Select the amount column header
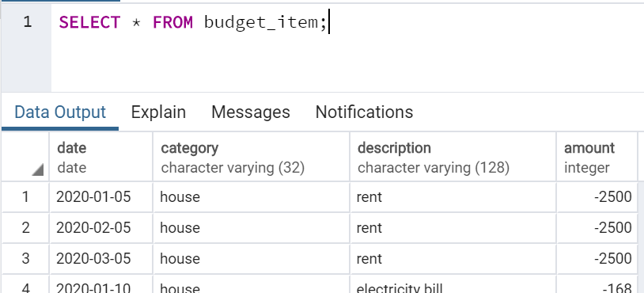The width and height of the screenshot is (644, 293). [597, 157]
